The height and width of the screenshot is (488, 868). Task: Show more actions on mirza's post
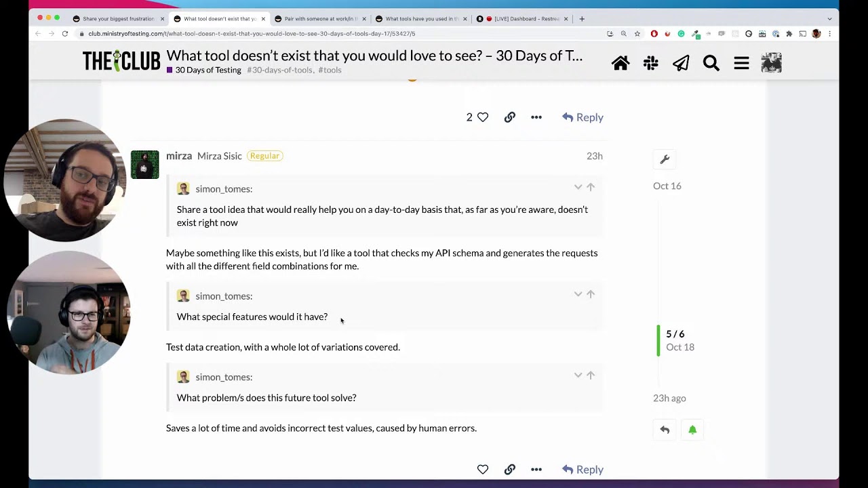536,469
